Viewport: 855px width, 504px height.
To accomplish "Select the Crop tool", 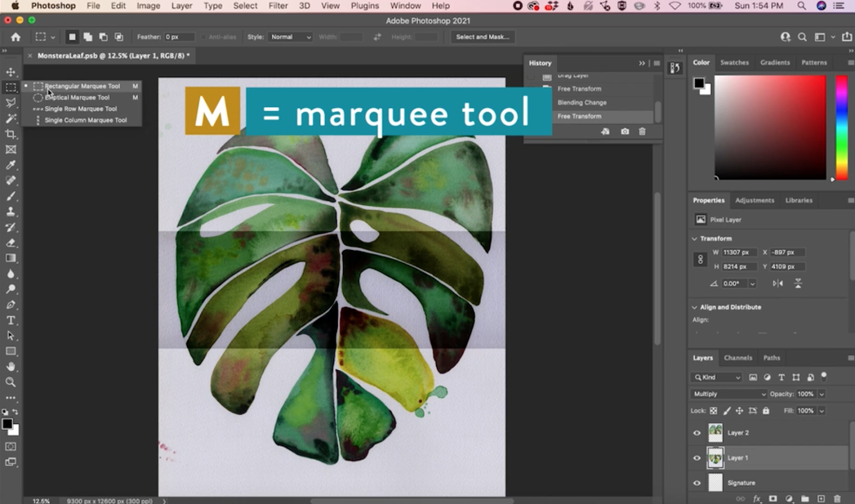I will click(x=11, y=134).
